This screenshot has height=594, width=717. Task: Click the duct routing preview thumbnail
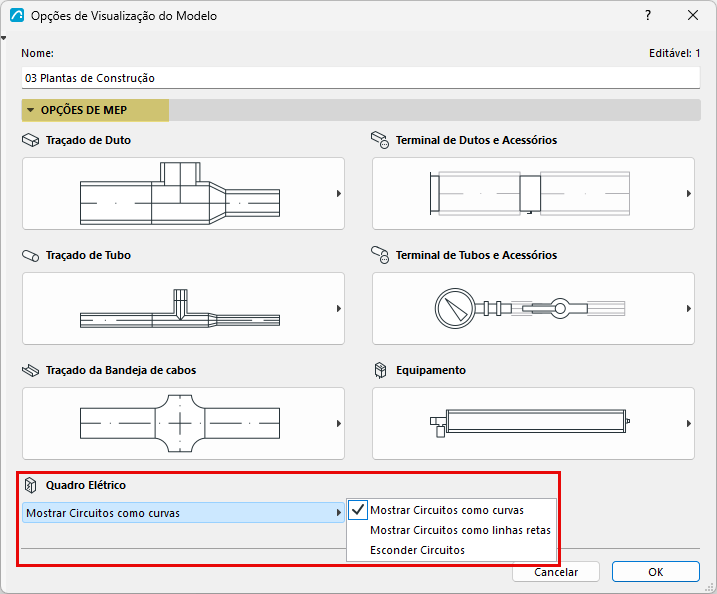click(180, 193)
